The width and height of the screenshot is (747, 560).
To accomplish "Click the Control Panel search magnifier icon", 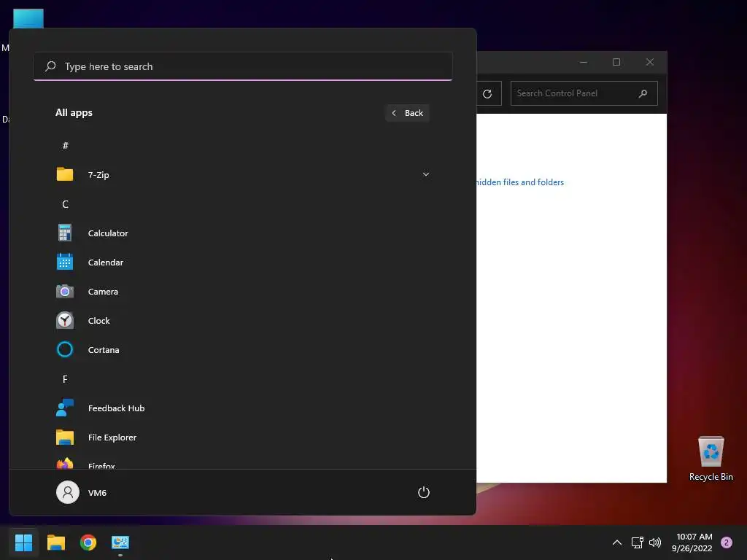I will (x=643, y=93).
